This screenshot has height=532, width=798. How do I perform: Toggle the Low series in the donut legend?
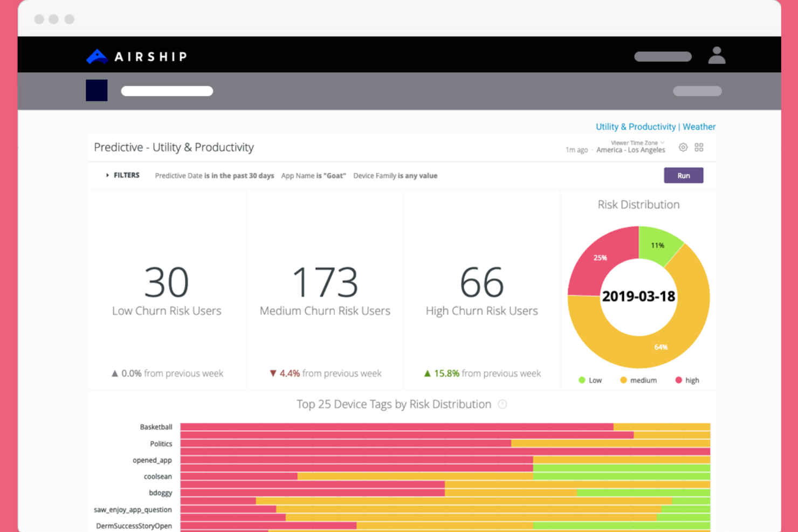coord(590,380)
